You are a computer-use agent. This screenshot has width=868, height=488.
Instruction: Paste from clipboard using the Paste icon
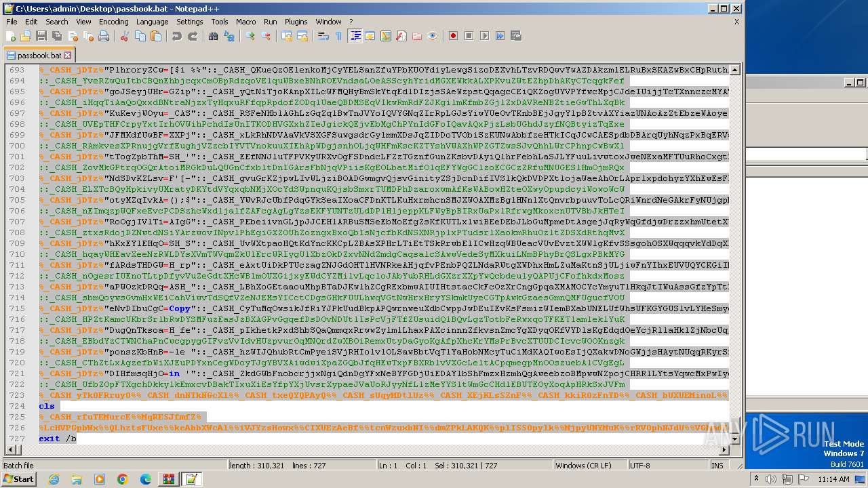[x=155, y=36]
